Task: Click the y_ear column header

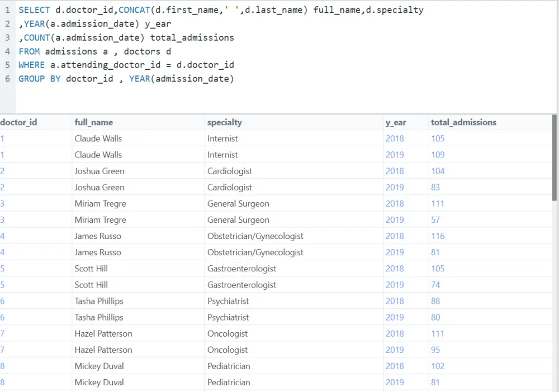Action: tap(396, 122)
